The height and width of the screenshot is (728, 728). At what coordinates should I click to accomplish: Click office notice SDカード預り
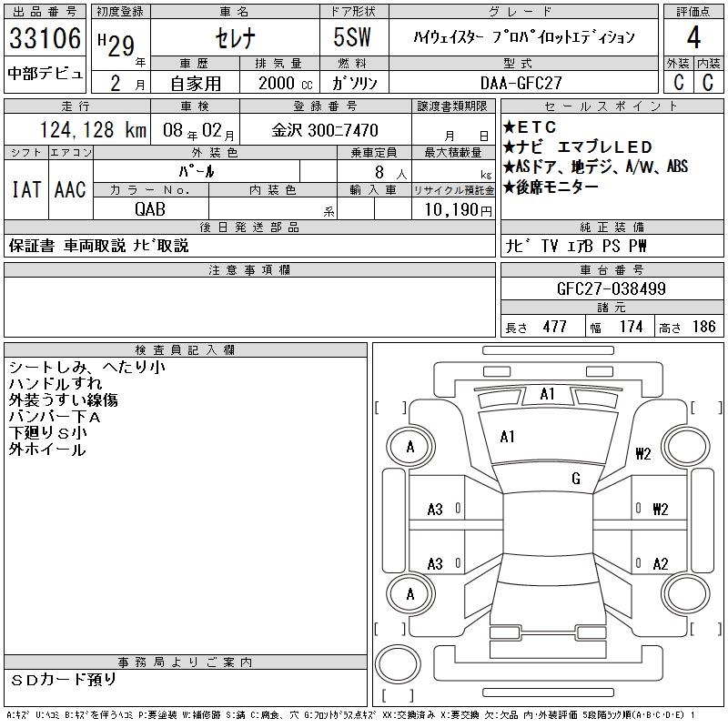(64, 680)
